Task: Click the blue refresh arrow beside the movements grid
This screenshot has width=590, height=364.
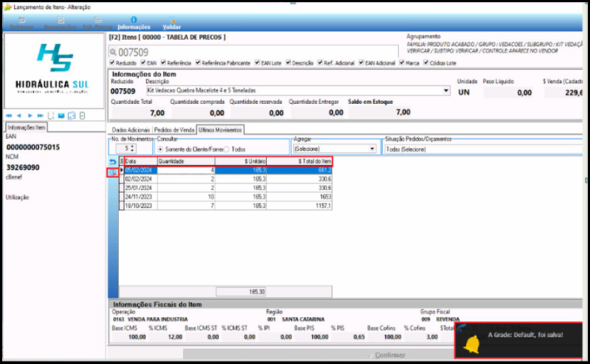Action: point(112,162)
